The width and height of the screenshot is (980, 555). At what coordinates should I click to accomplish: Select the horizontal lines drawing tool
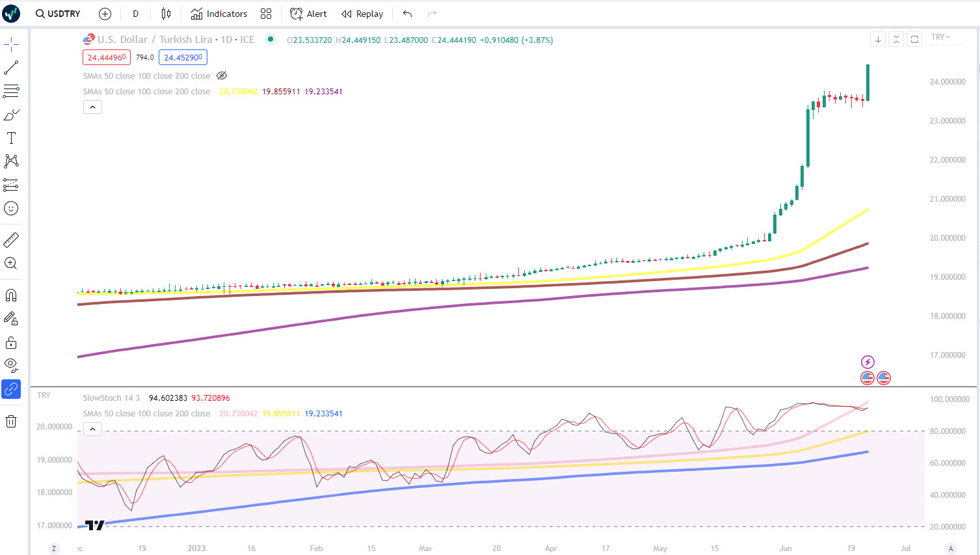[x=11, y=91]
